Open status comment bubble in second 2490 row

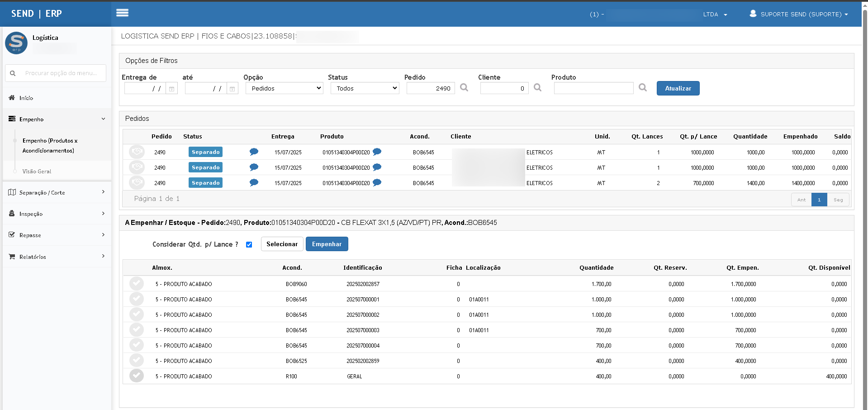coord(254,167)
